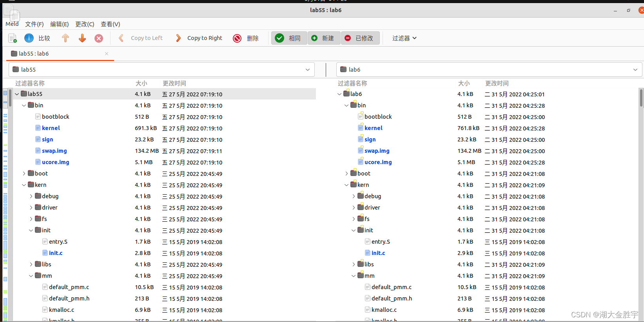Collapse the lab55 root folder

[17, 94]
